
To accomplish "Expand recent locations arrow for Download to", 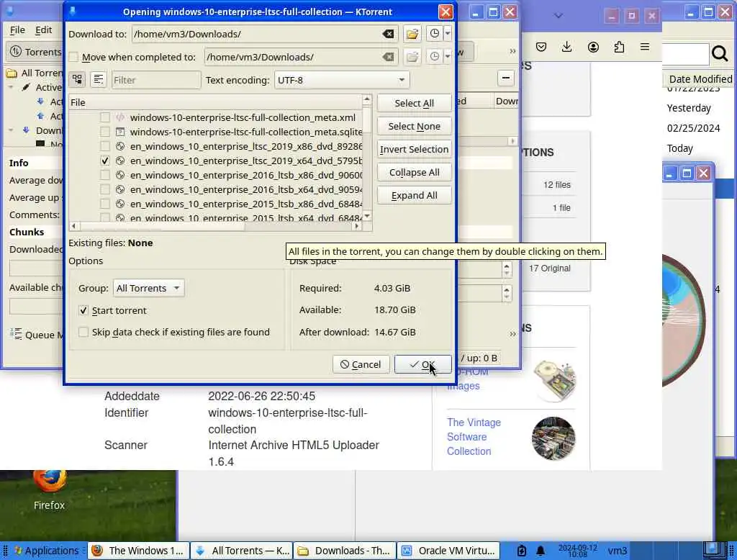I will click(448, 33).
